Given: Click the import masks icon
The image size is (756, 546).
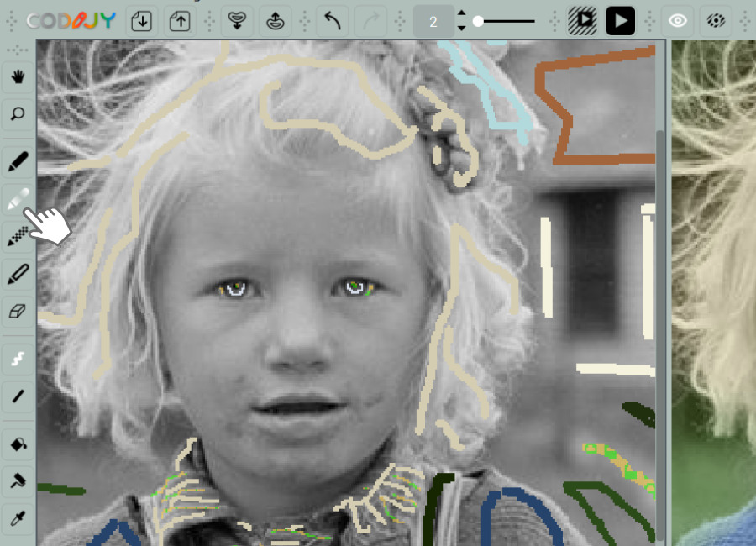Looking at the screenshot, I should point(237,21).
